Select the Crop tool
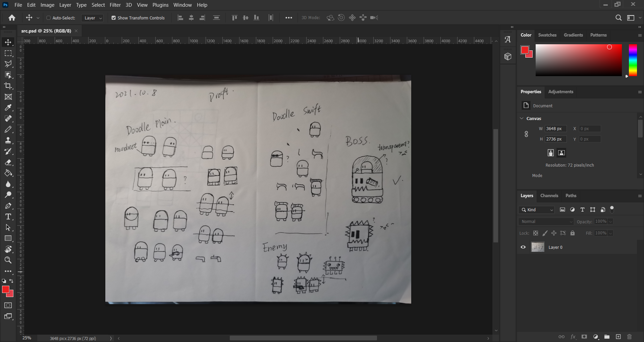644x342 pixels. [x=8, y=86]
